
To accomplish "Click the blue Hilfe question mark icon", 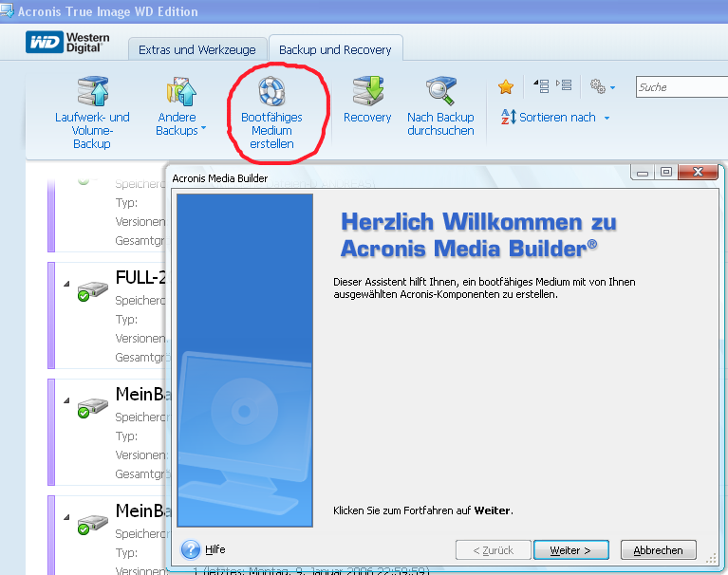I will [191, 549].
